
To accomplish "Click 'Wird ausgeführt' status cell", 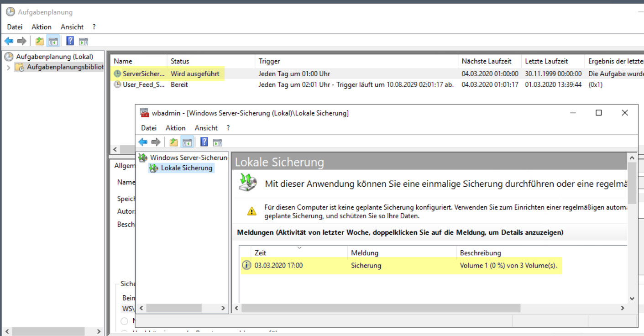I will (x=195, y=73).
